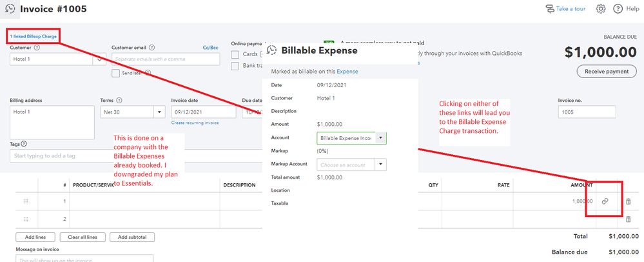Open the Markup Account dropdown

381,165
